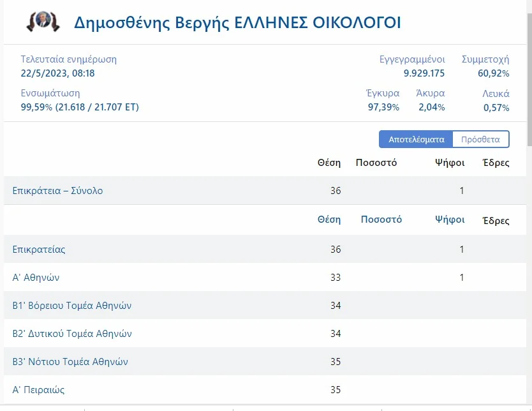The height and width of the screenshot is (411, 532).
Task: Open Β1' Βόρειου Τομέα Αθηνών link
Action: click(72, 306)
